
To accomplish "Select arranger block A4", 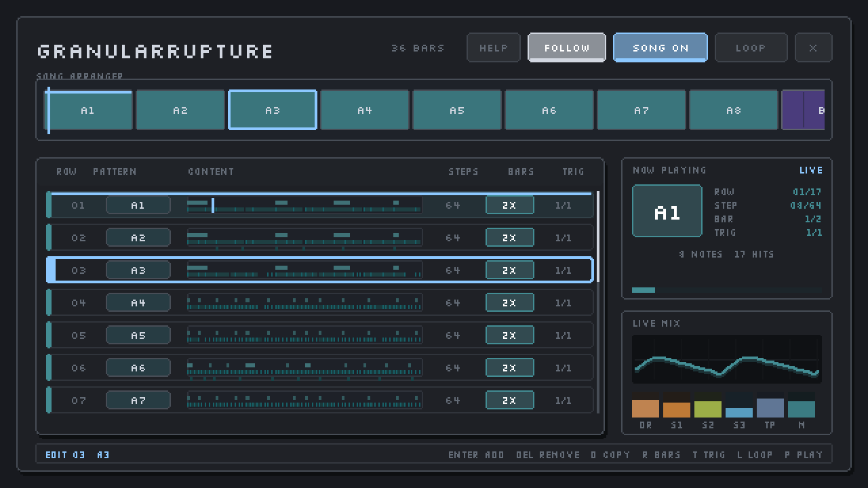I will pos(365,110).
